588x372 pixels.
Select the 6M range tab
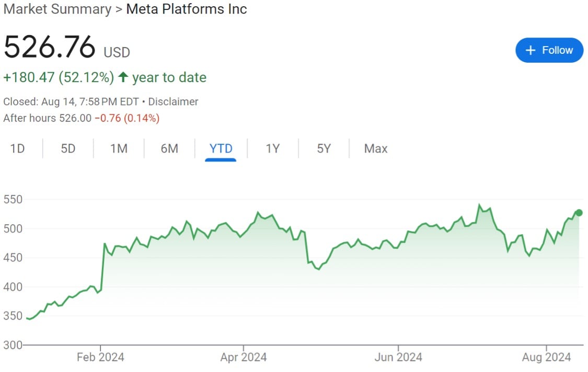click(x=169, y=149)
